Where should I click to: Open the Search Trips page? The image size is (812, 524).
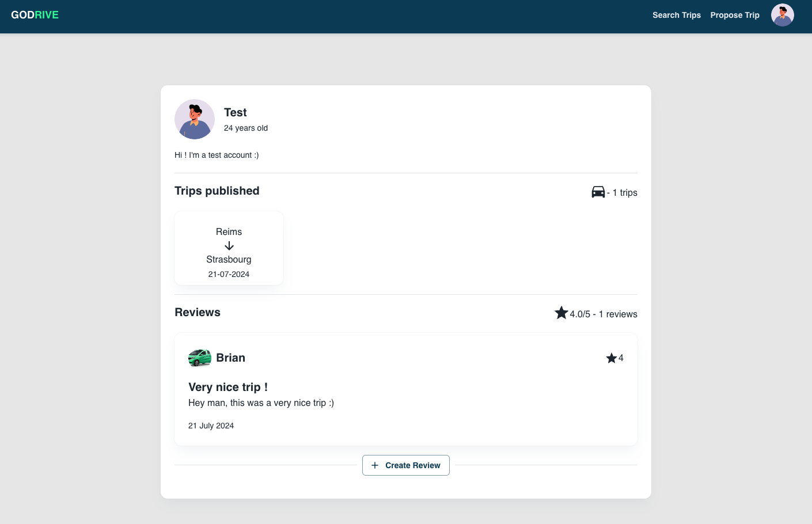(x=676, y=15)
